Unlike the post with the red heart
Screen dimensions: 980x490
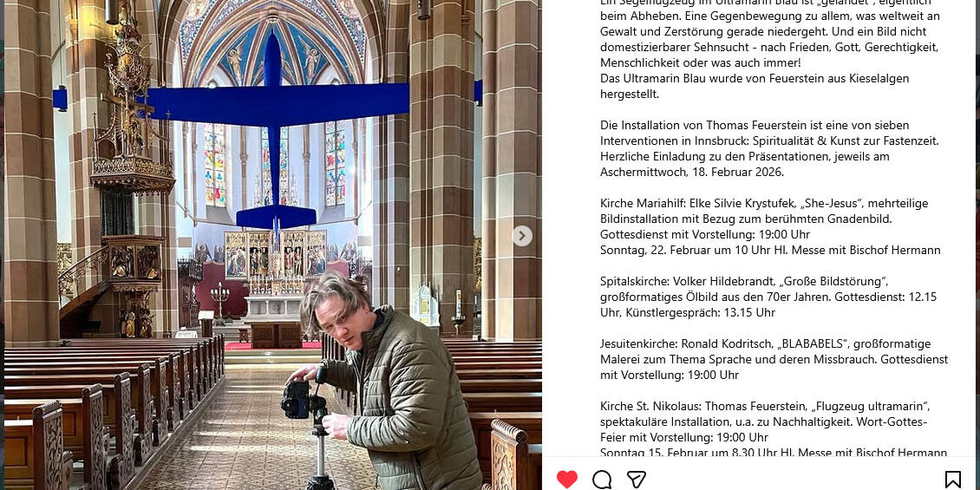coord(567,480)
